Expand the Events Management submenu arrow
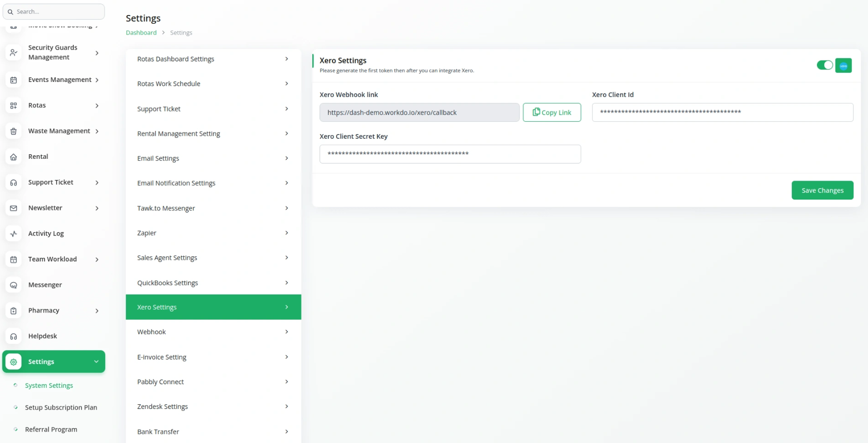868x443 pixels. coord(97,80)
